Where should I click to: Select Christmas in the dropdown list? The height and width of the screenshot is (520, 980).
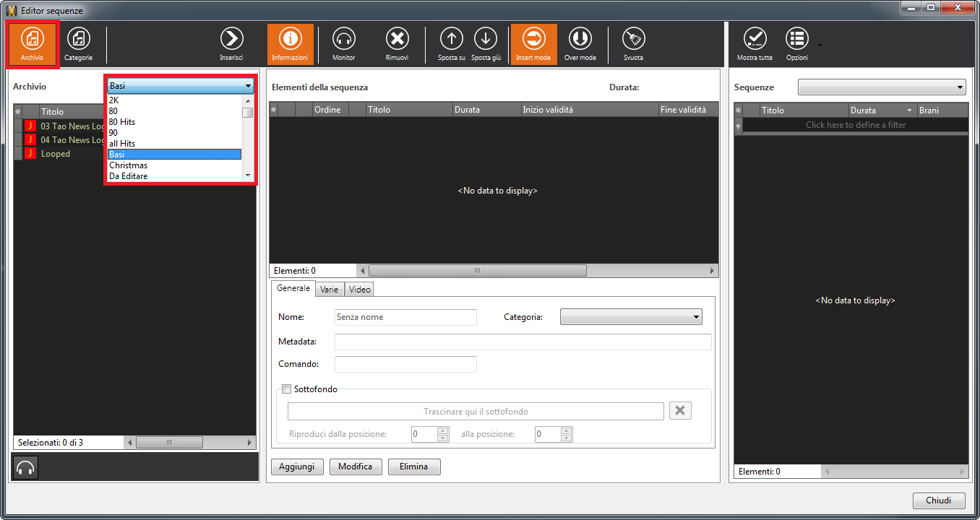point(174,165)
